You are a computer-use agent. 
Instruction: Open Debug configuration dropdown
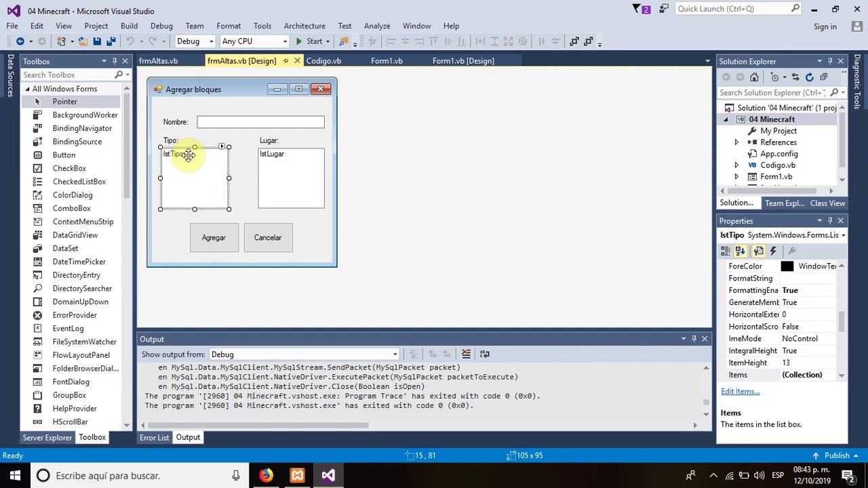[x=211, y=41]
